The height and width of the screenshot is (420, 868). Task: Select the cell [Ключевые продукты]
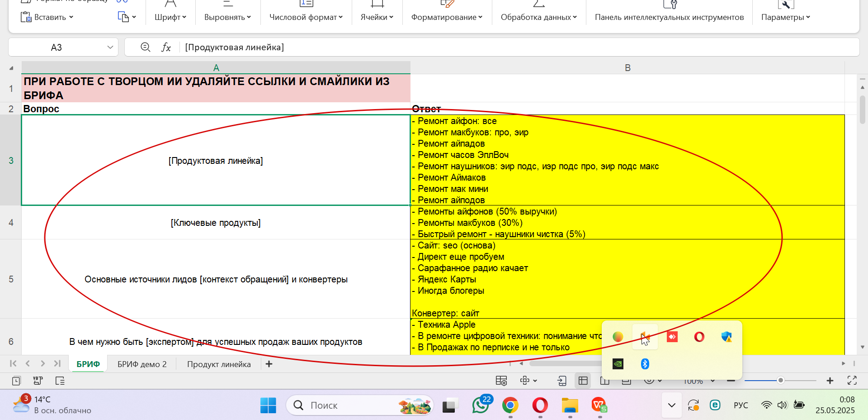[x=216, y=222]
